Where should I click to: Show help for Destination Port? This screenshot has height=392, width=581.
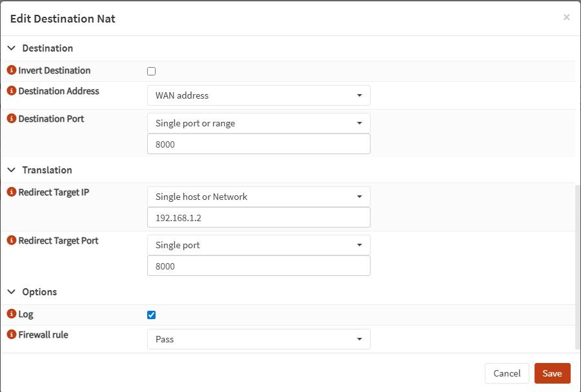point(11,119)
